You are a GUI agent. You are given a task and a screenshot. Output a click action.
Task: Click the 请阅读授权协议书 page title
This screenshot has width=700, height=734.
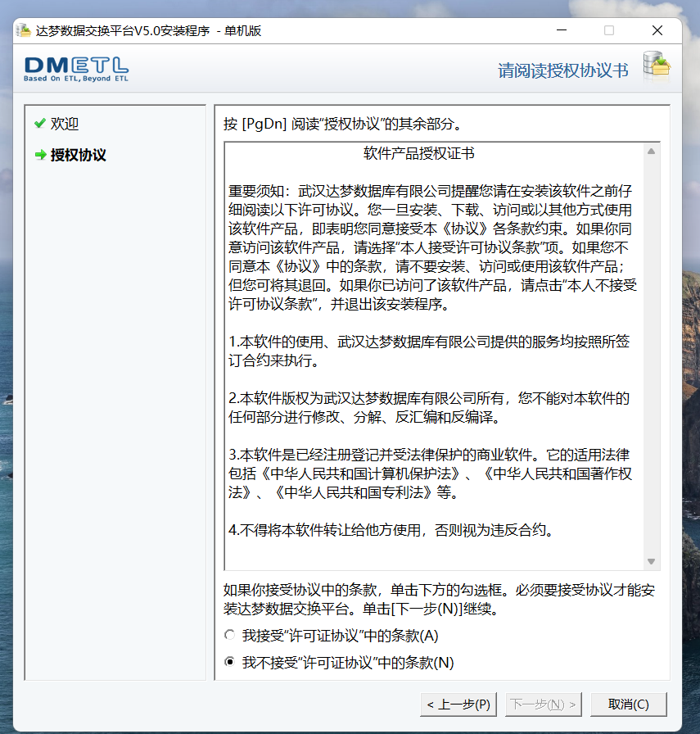point(563,70)
